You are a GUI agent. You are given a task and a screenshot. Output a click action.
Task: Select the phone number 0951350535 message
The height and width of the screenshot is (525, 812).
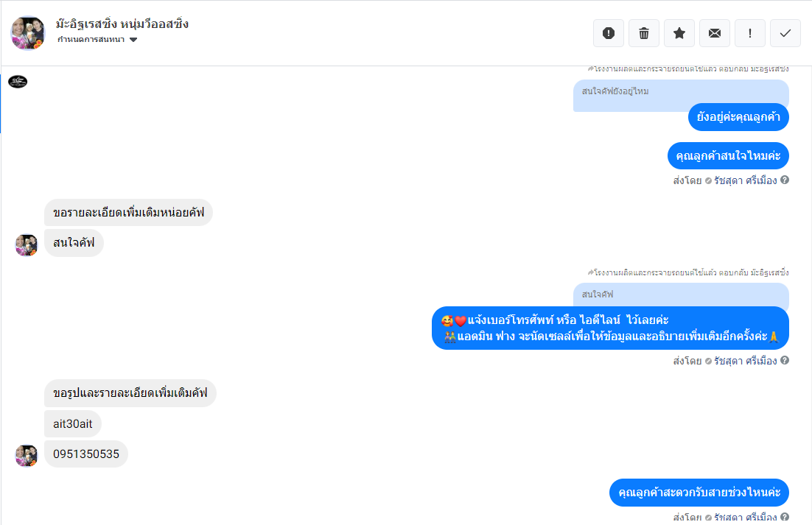click(86, 454)
